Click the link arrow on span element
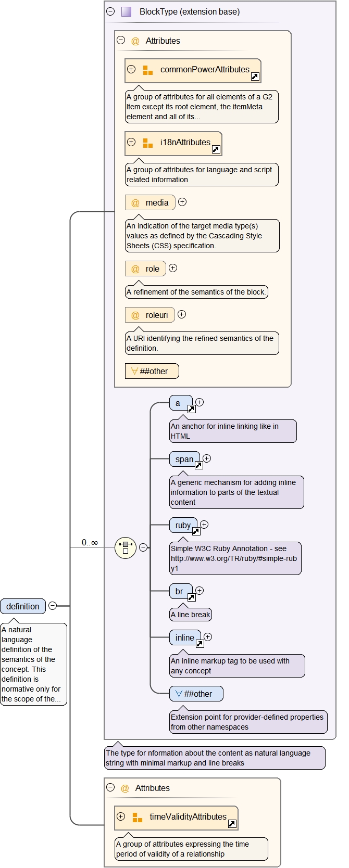This screenshot has height=868, width=349. [x=198, y=465]
